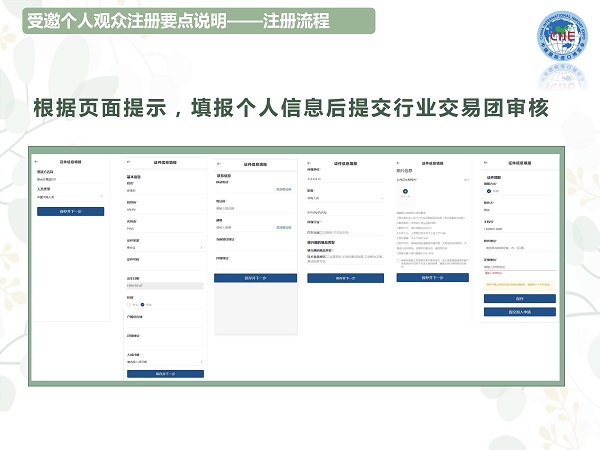Expand the 人员类型 dropdown on first screen
The width and height of the screenshot is (600, 450).
pyautogui.click(x=73, y=196)
